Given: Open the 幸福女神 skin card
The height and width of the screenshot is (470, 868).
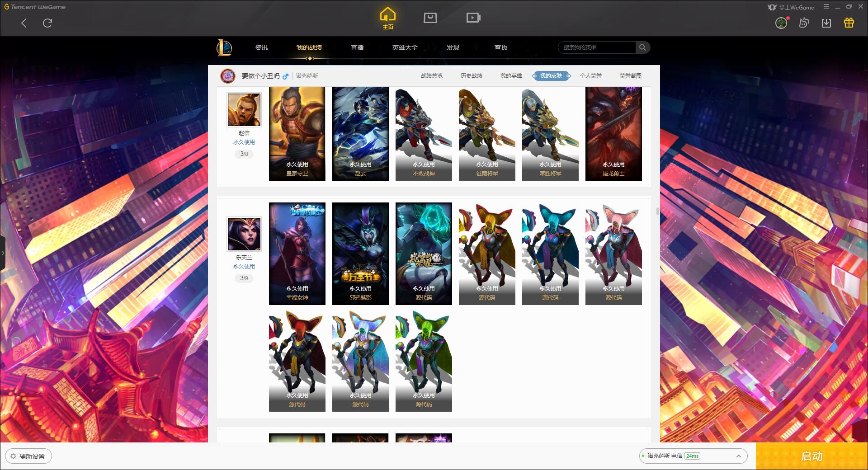Looking at the screenshot, I should pyautogui.click(x=297, y=254).
